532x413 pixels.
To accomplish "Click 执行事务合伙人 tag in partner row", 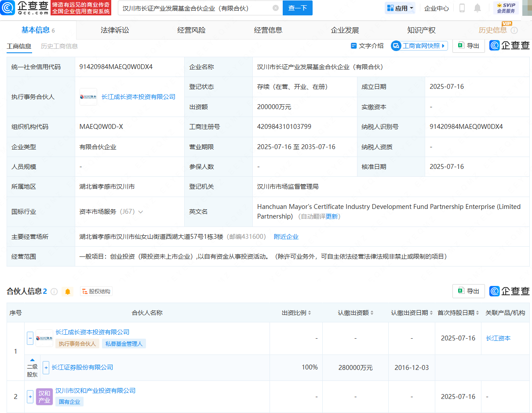I will click(x=77, y=344).
